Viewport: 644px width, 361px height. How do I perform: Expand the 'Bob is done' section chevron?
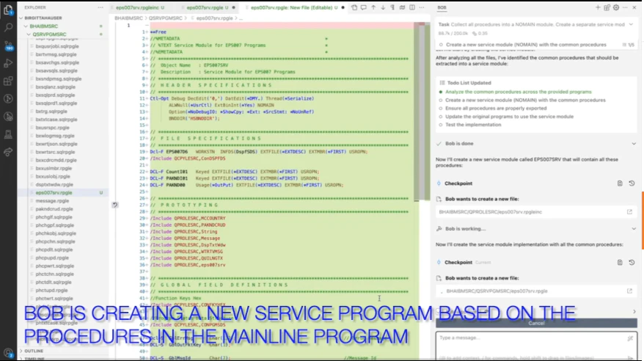(x=634, y=144)
